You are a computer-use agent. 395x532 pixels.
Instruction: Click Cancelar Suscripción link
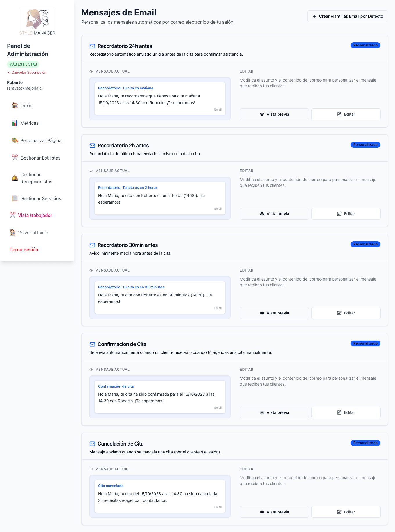(29, 73)
